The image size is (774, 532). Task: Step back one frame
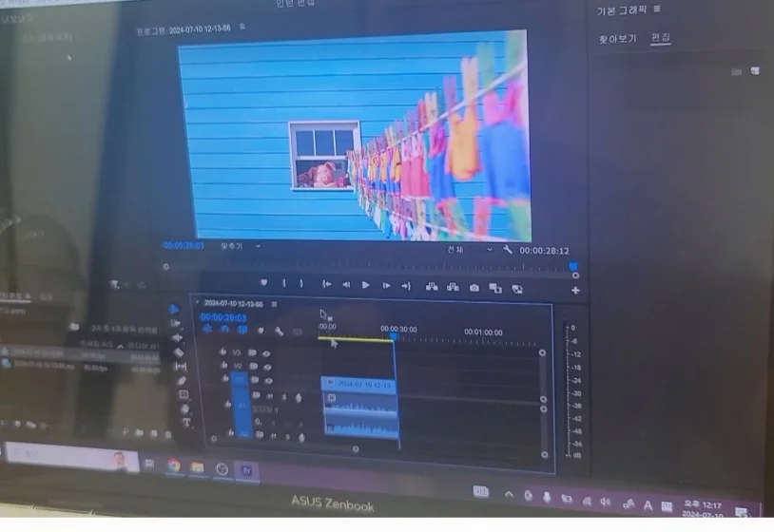(x=346, y=284)
